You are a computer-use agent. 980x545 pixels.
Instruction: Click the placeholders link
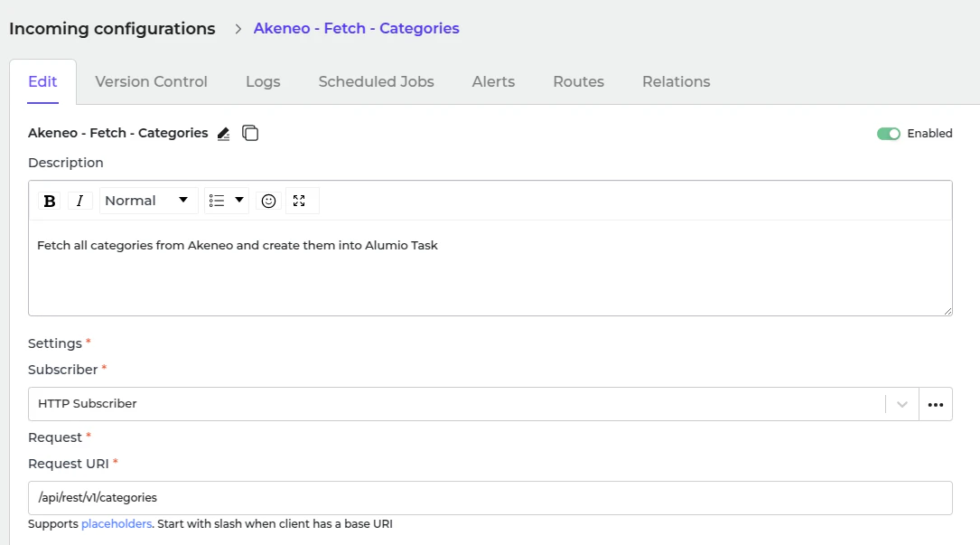(x=116, y=524)
